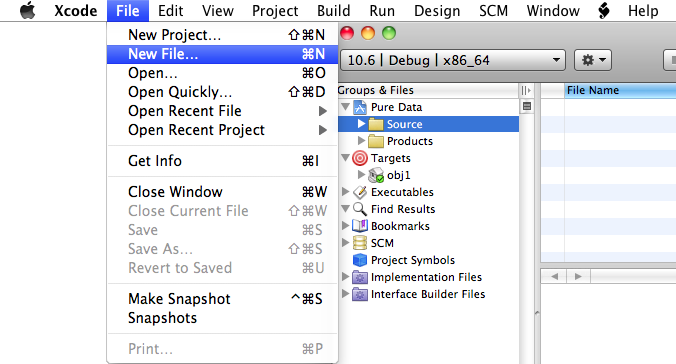Expand the Source folder triangle
Screen dimensions: 676x364
(361, 124)
